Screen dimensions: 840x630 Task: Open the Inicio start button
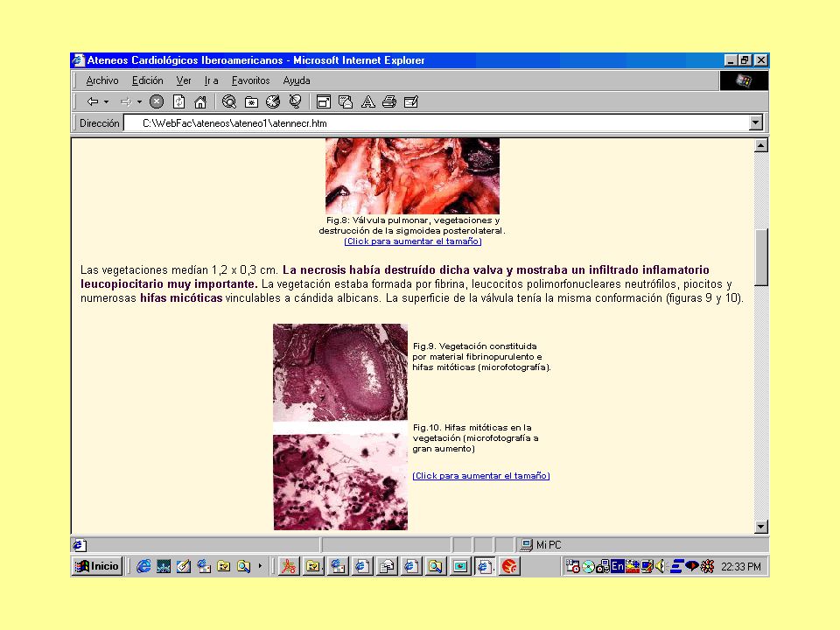pyautogui.click(x=97, y=566)
